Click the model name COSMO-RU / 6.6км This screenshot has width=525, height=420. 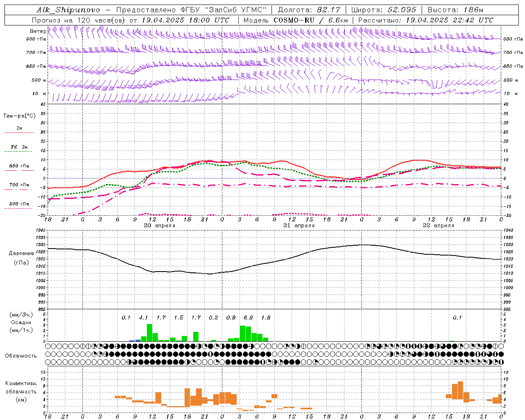[x=310, y=20]
